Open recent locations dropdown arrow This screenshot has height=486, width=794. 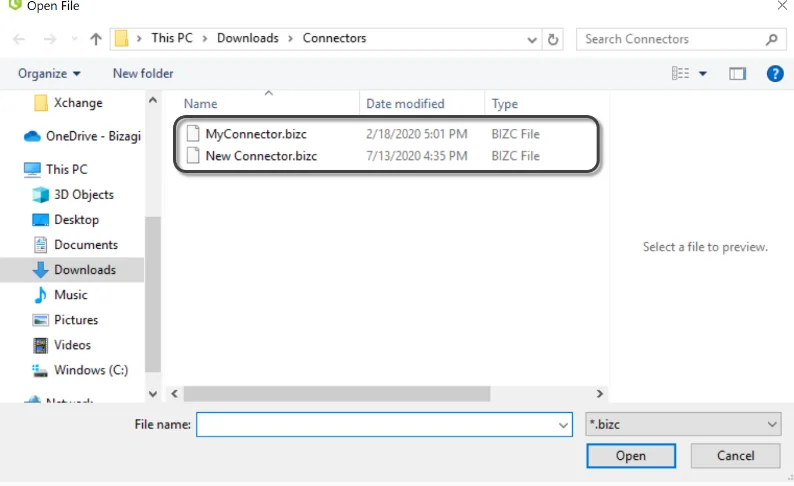click(x=74, y=39)
